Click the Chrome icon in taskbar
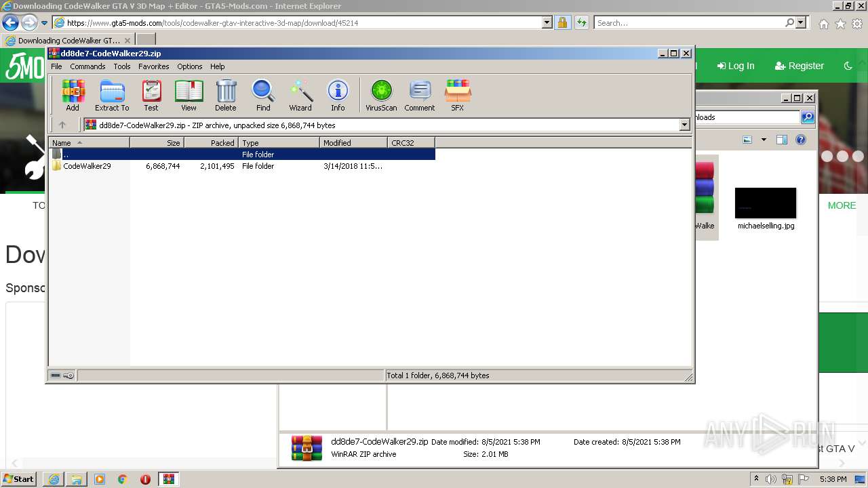 tap(122, 479)
